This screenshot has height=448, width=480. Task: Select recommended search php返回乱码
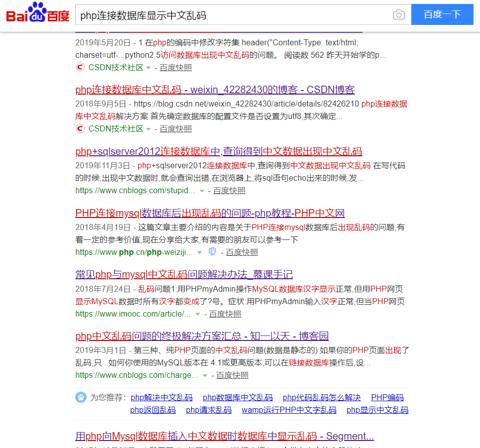(153, 410)
